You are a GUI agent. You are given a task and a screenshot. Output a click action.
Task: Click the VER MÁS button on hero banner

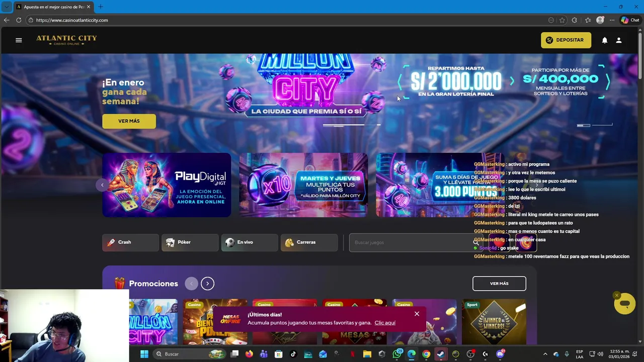point(129,121)
